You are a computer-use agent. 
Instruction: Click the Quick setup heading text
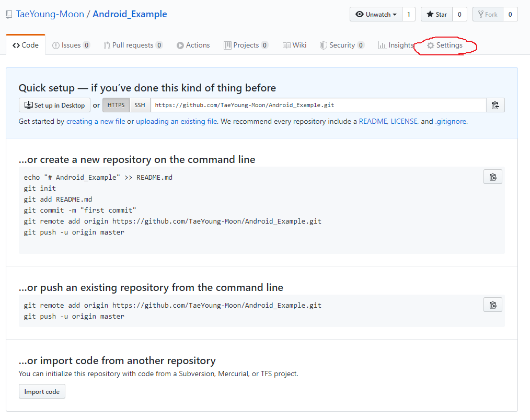(147, 88)
